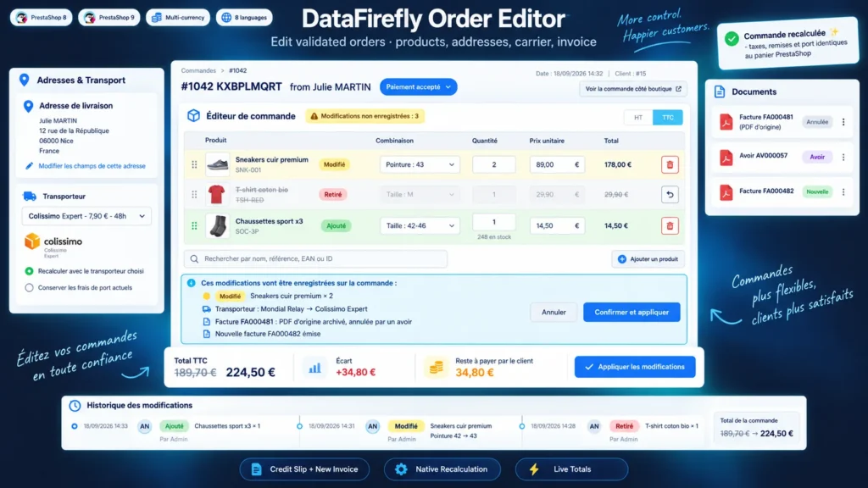Go to Commandes breadcrumb

(198, 71)
